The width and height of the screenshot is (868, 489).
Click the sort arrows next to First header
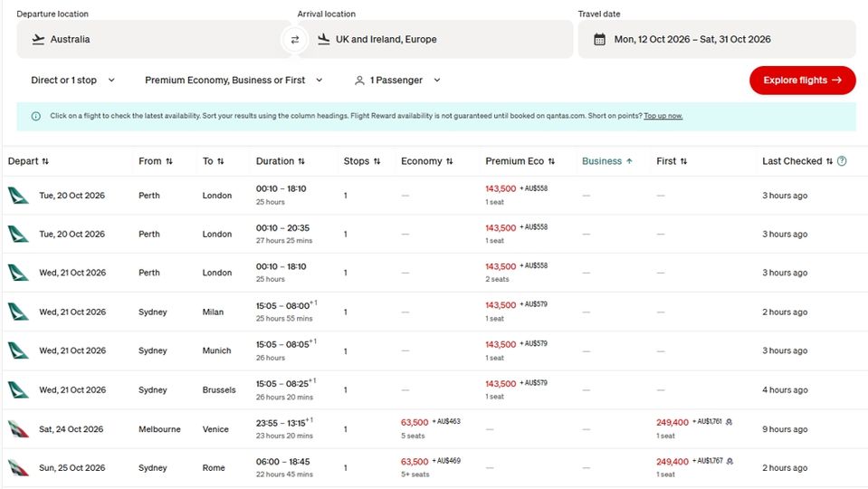(683, 161)
